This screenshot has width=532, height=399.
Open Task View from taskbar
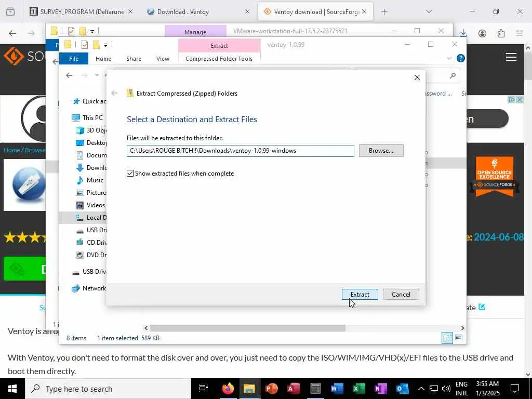203,389
